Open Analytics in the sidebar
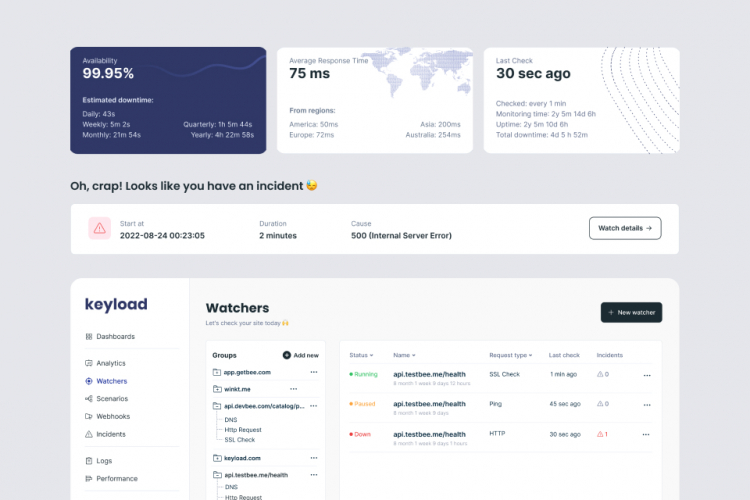Viewport: 750px width, 500px height. click(105, 363)
